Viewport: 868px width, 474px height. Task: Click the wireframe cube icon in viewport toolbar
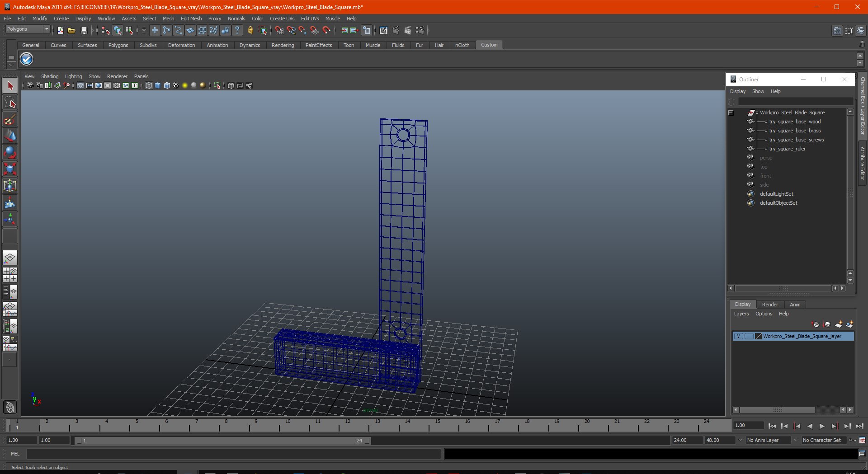click(x=149, y=85)
